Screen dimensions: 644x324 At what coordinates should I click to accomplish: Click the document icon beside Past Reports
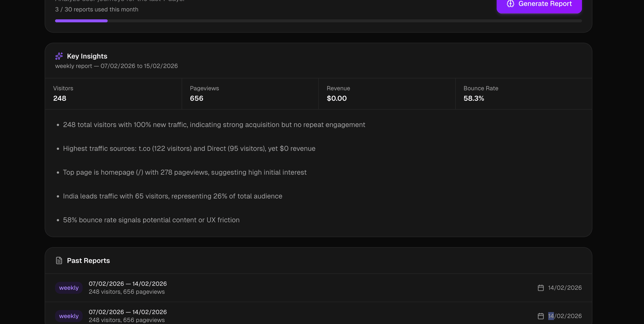[x=59, y=260]
